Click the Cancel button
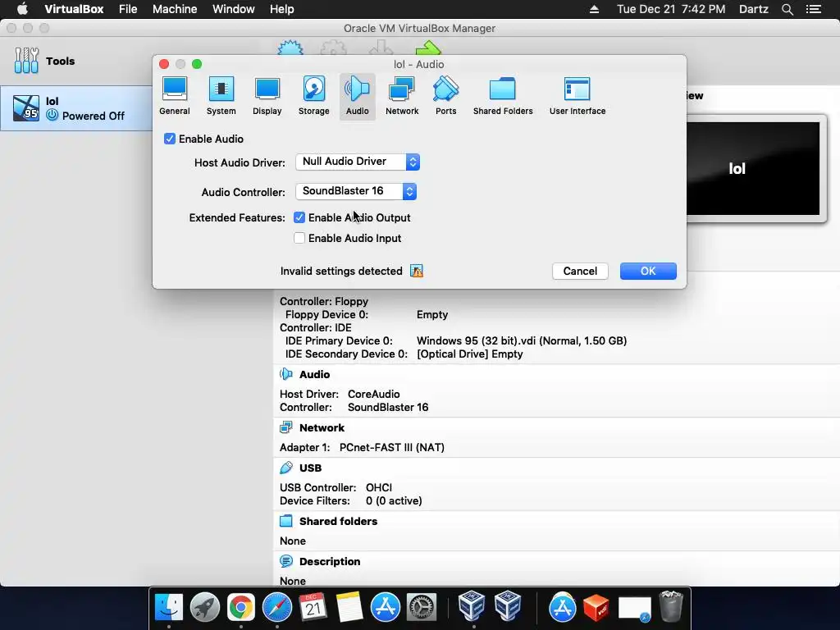Image resolution: width=840 pixels, height=630 pixels. (x=580, y=271)
